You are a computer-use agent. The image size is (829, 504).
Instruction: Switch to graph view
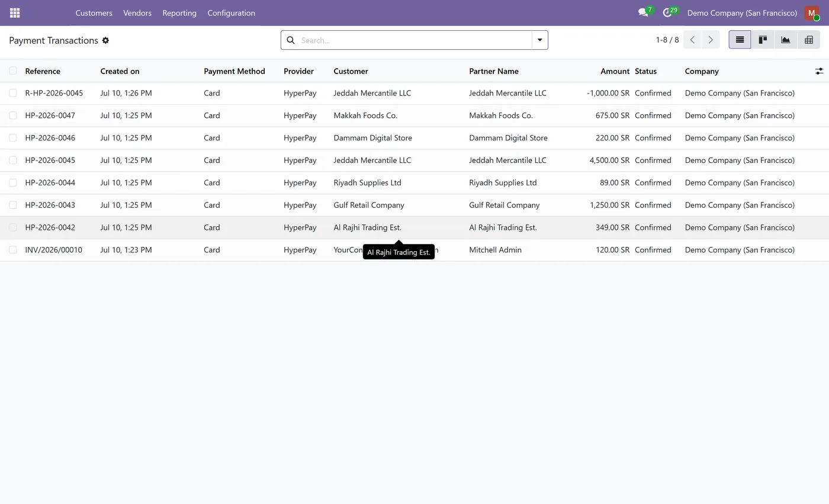(786, 40)
